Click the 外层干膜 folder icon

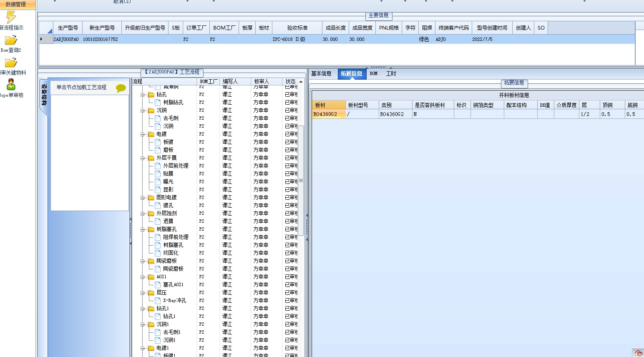point(151,158)
